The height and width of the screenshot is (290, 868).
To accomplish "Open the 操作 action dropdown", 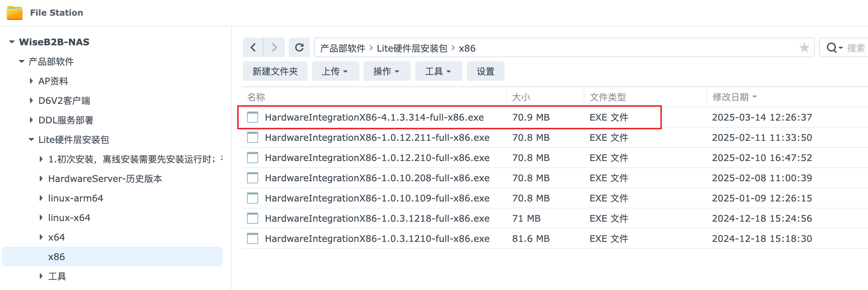I will click(387, 71).
